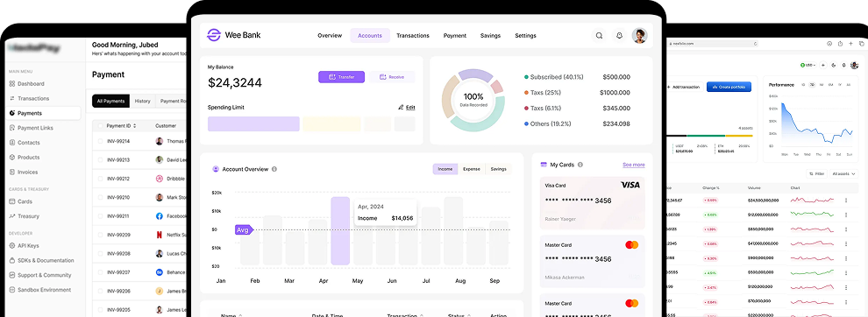Screen dimensions: 868x317
Task: Click the Add transaction button
Action: point(684,87)
